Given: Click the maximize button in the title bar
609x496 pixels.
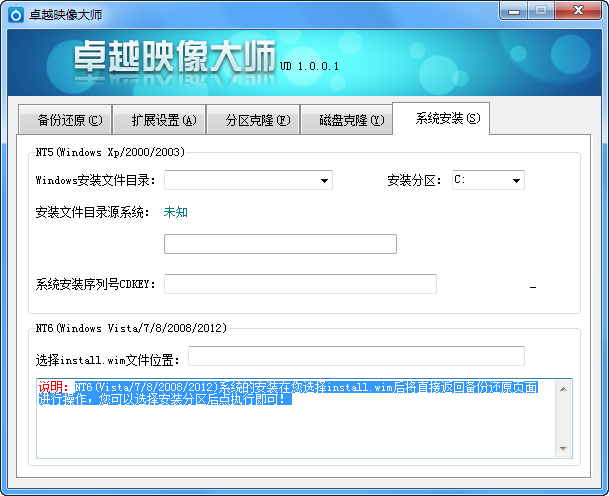Looking at the screenshot, I should pyautogui.click(x=541, y=11).
